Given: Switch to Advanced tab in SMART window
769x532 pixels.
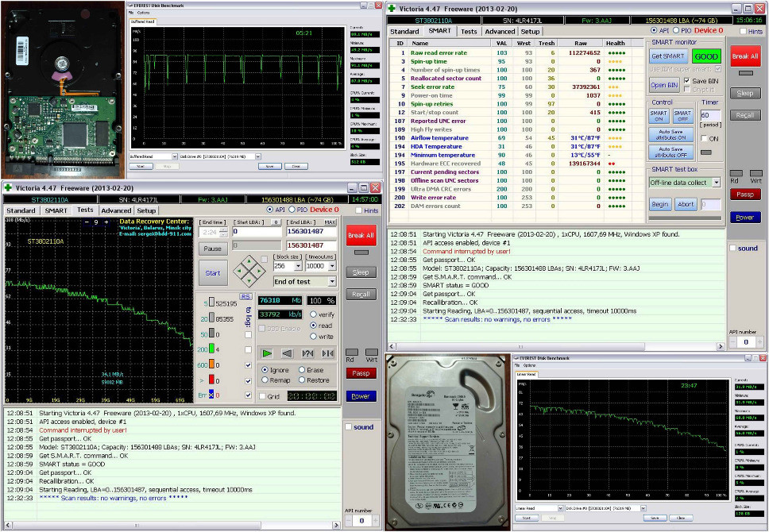Looking at the screenshot, I should pos(500,31).
